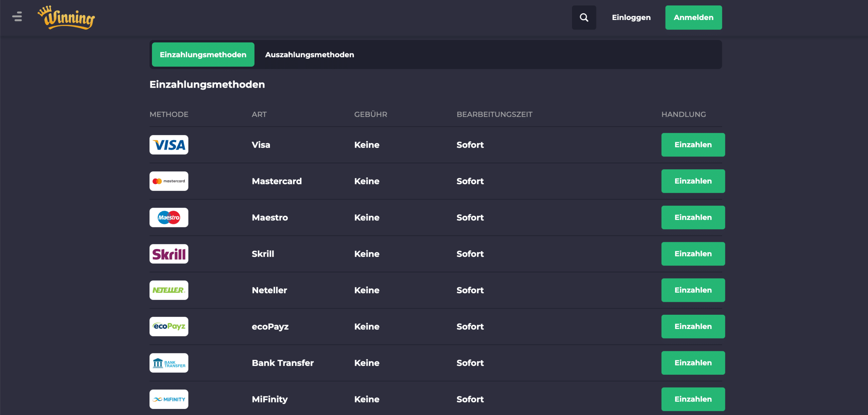Click Keine fee in the MiFinity row
This screenshot has height=415, width=868.
367,399
